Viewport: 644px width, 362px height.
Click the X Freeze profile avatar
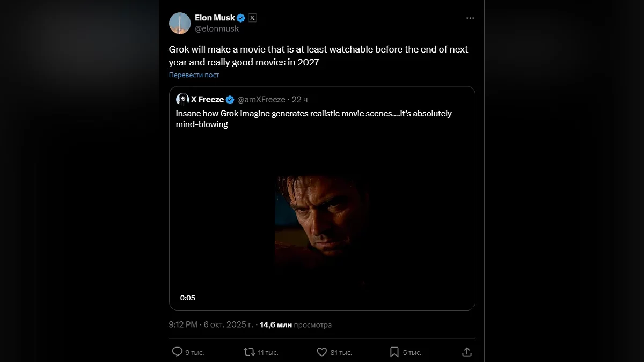point(182,99)
